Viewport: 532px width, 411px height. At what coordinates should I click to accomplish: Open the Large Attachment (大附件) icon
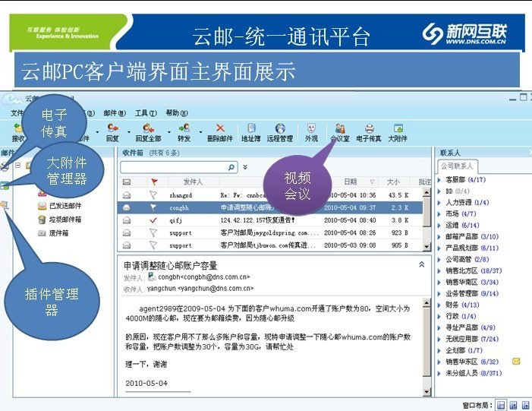[398, 128]
